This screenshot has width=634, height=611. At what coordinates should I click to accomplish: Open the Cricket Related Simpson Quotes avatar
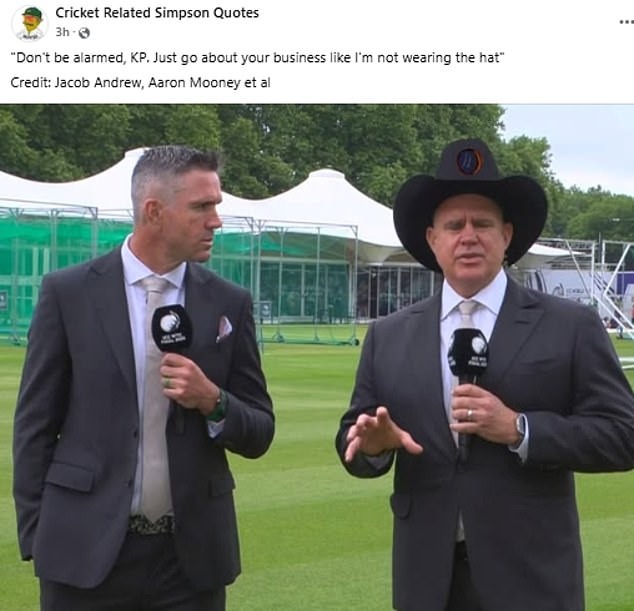point(29,23)
